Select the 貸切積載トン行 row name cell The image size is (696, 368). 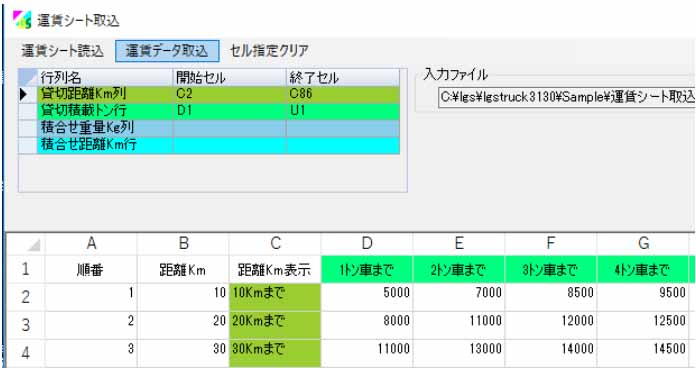click(x=105, y=111)
